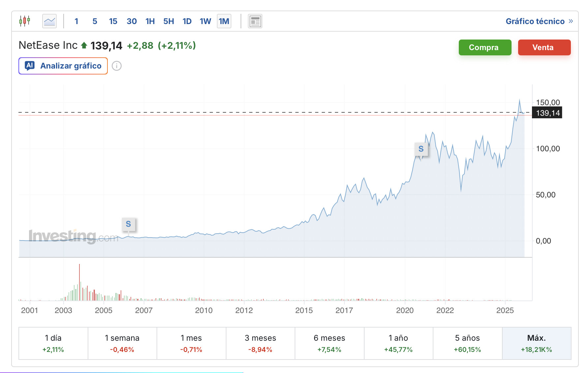The width and height of the screenshot is (588, 373).
Task: Switch to the 1 año range tab
Action: click(x=398, y=343)
